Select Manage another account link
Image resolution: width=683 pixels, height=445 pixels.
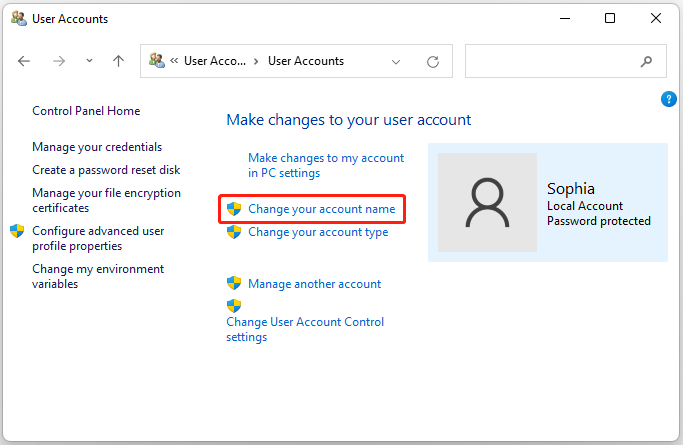coord(314,284)
